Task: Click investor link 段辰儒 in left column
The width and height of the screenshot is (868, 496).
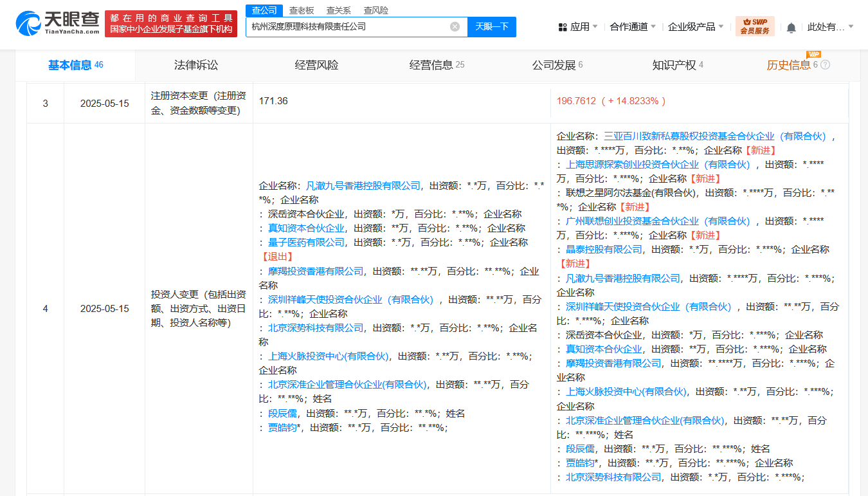Action: pos(283,414)
